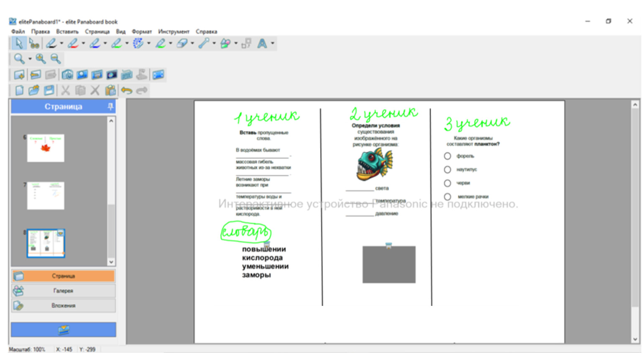Expand the text tool dropdown arrow

point(273,43)
